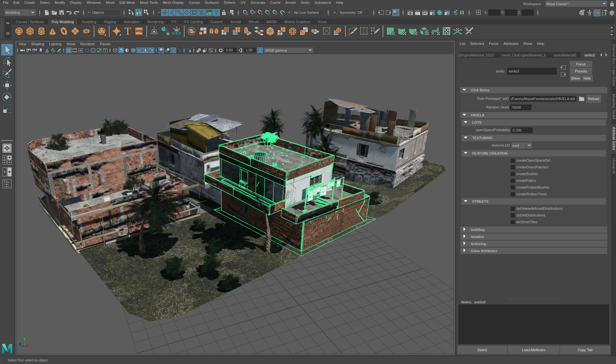This screenshot has height=364, width=616.
Task: Open the viewport Shading menu
Action: point(38,44)
